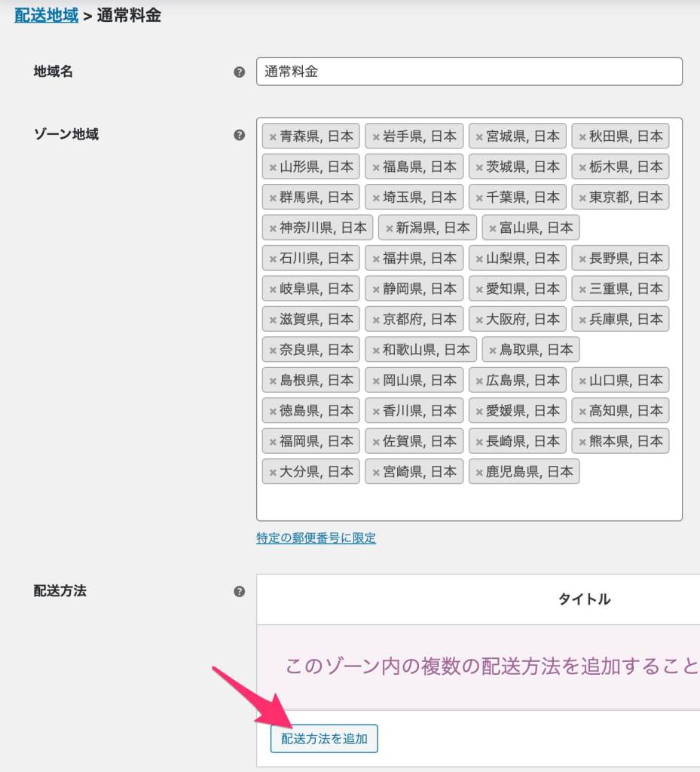
Task: Click 配送方法を追加 button
Action: coord(324,739)
